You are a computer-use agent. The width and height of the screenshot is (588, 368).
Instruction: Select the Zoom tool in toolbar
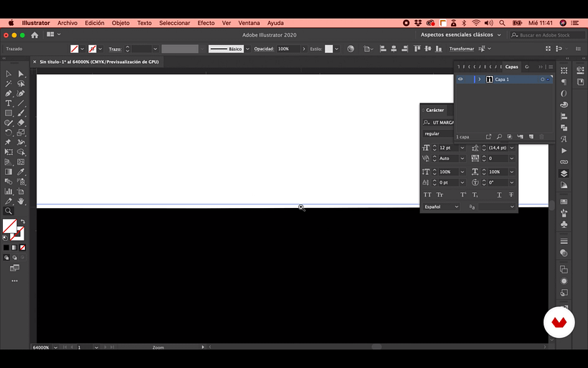point(9,211)
